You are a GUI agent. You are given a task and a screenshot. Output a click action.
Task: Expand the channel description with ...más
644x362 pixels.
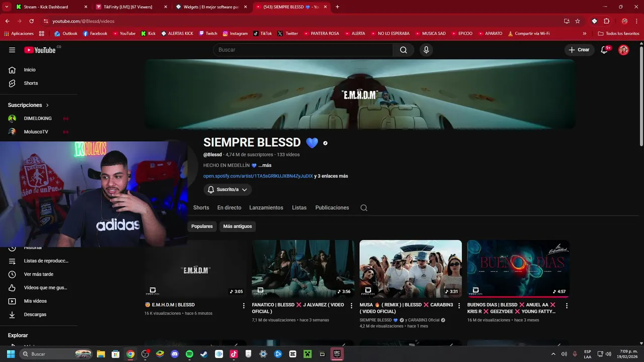point(265,165)
